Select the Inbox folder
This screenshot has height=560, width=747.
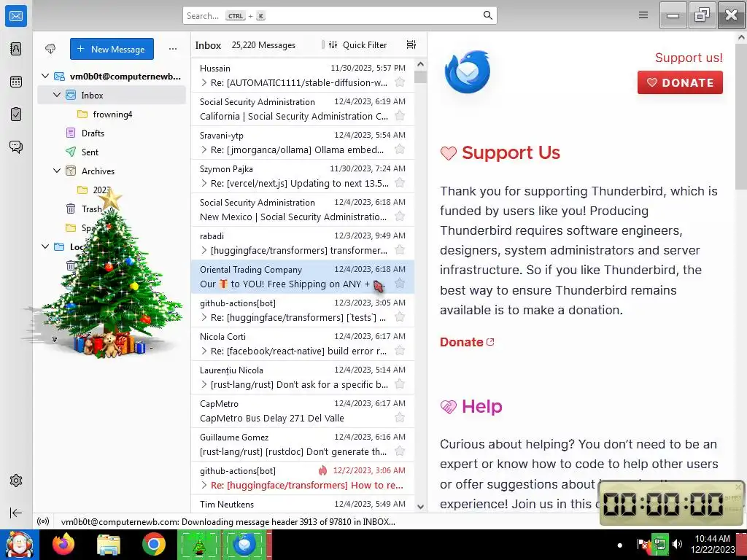112,96
